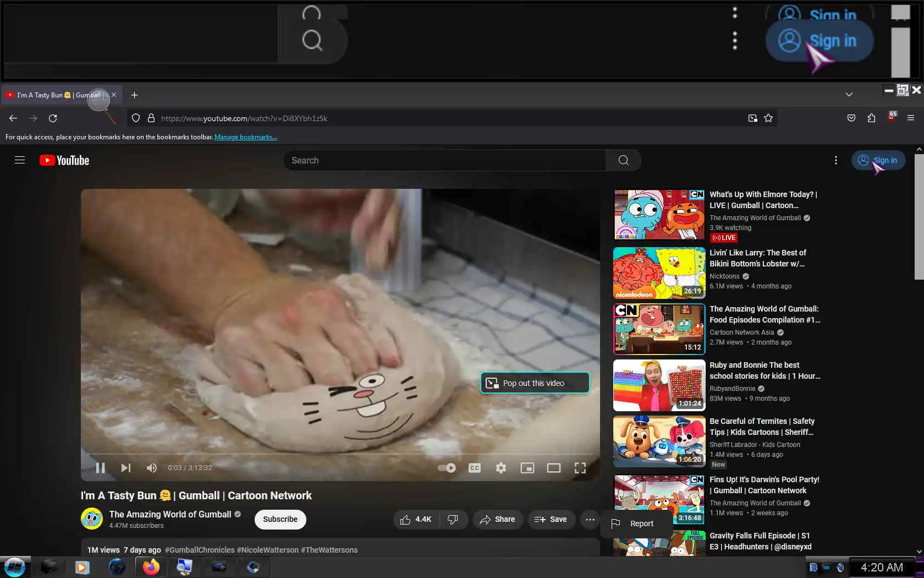This screenshot has width=924, height=578.
Task: Open The Amazing World of Gumball channel avatar
Action: click(x=92, y=519)
